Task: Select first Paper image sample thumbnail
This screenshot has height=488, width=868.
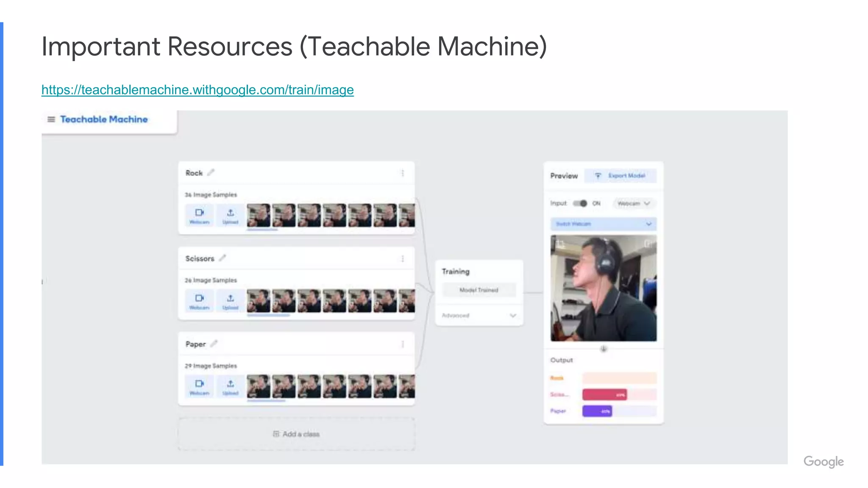Action: pyautogui.click(x=259, y=386)
